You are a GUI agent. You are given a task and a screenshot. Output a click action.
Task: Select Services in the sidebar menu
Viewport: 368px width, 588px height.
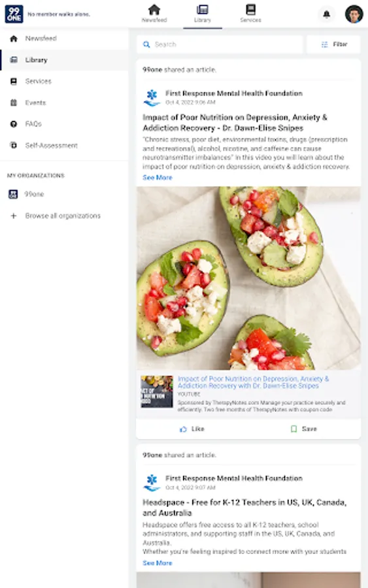pos(64,81)
